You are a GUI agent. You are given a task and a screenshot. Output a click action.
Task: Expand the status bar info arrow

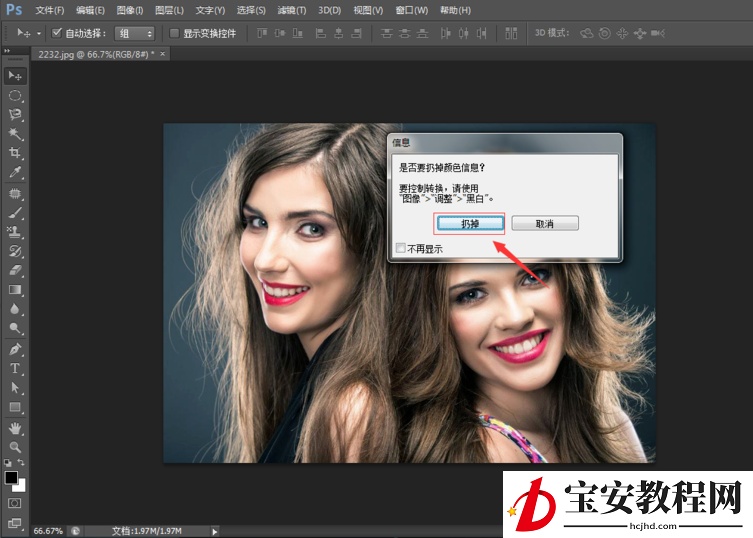(214, 531)
